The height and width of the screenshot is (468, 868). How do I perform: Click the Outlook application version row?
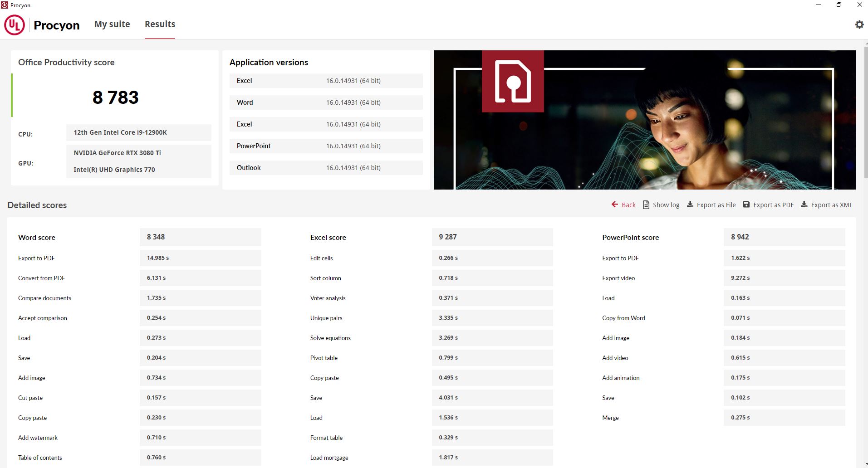(326, 168)
